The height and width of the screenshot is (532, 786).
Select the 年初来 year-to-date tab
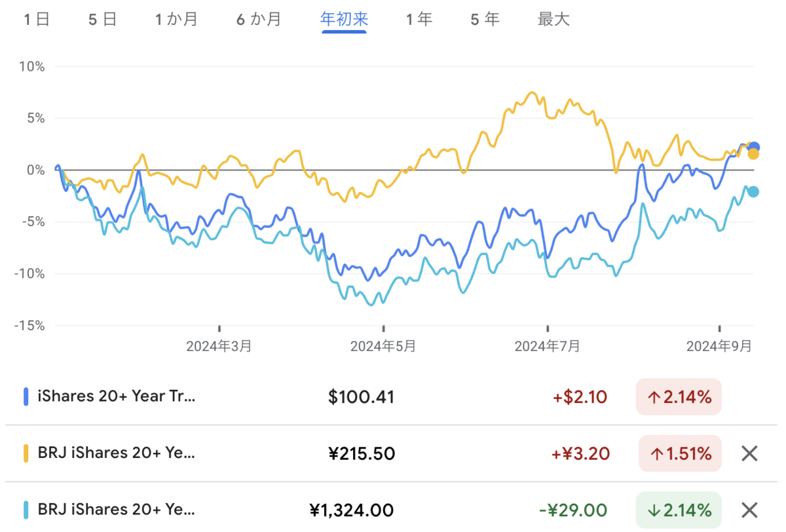(x=344, y=19)
